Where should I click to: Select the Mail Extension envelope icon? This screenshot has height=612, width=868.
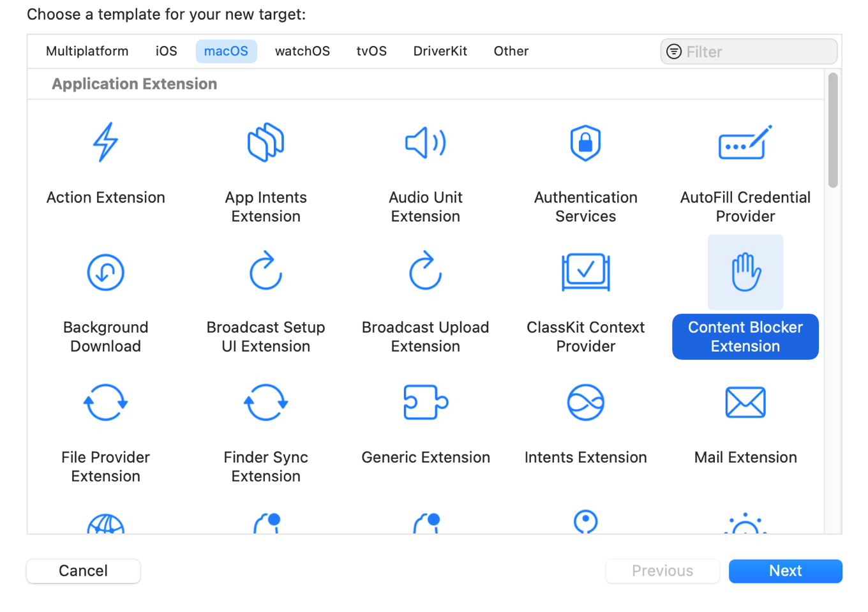pyautogui.click(x=745, y=403)
